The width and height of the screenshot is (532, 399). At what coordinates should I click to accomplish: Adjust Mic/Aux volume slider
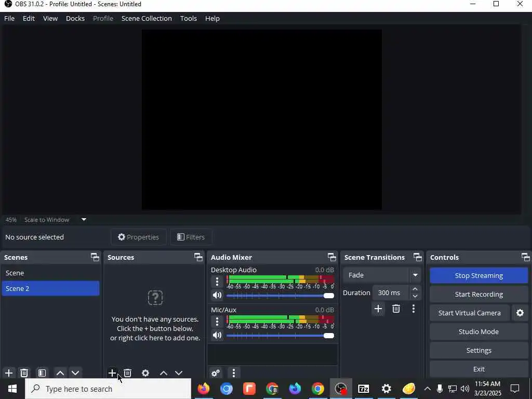(280, 336)
